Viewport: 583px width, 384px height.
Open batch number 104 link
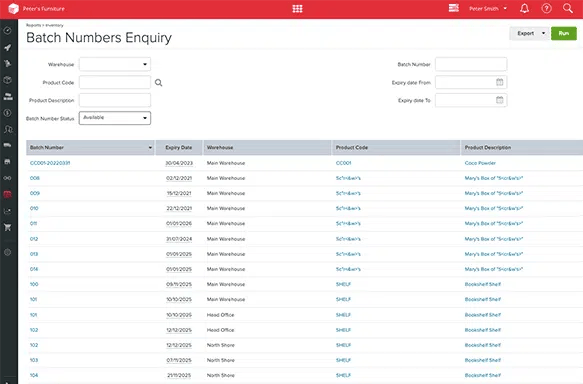[34, 375]
